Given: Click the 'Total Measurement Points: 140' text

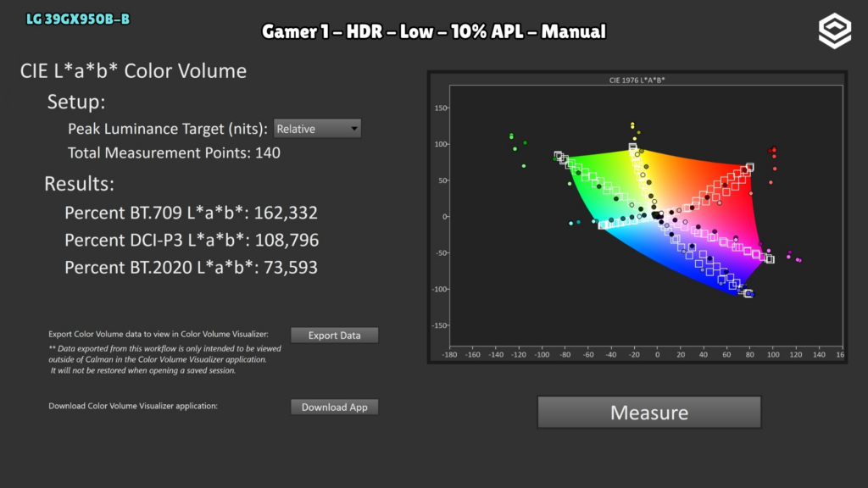Looking at the screenshot, I should [174, 152].
